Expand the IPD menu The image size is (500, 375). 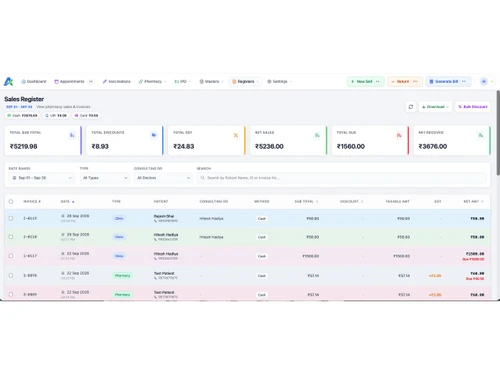point(182,81)
